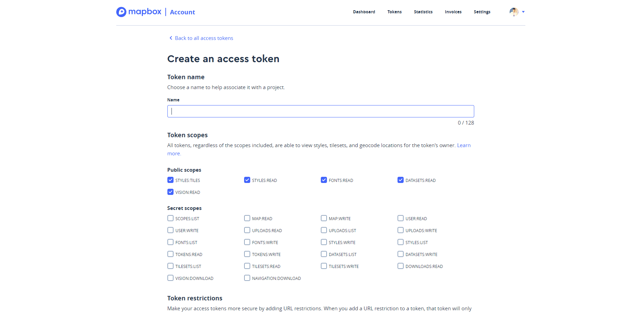
Task: Select the TOKENS:WRITE scope
Action: pyautogui.click(x=247, y=254)
